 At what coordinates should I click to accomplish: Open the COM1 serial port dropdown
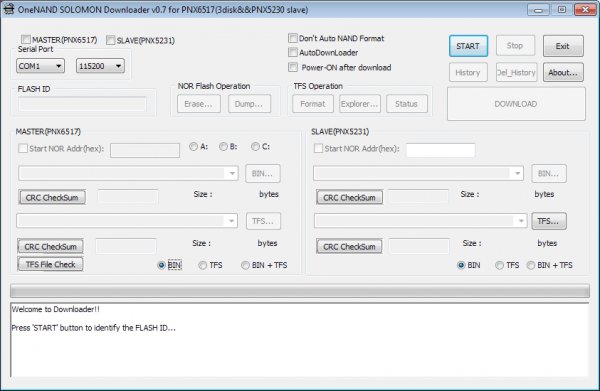40,66
